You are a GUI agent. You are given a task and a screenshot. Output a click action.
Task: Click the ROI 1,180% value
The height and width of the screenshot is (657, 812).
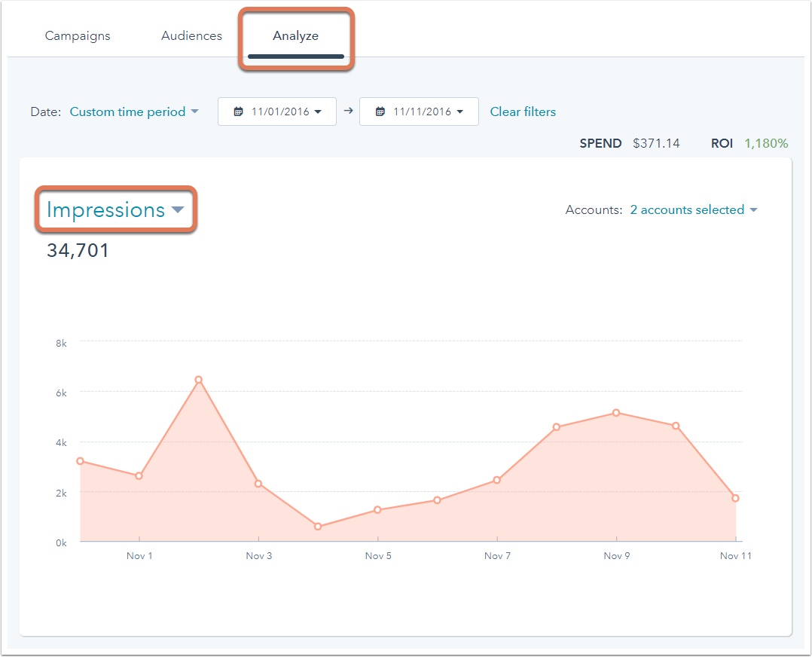[766, 143]
